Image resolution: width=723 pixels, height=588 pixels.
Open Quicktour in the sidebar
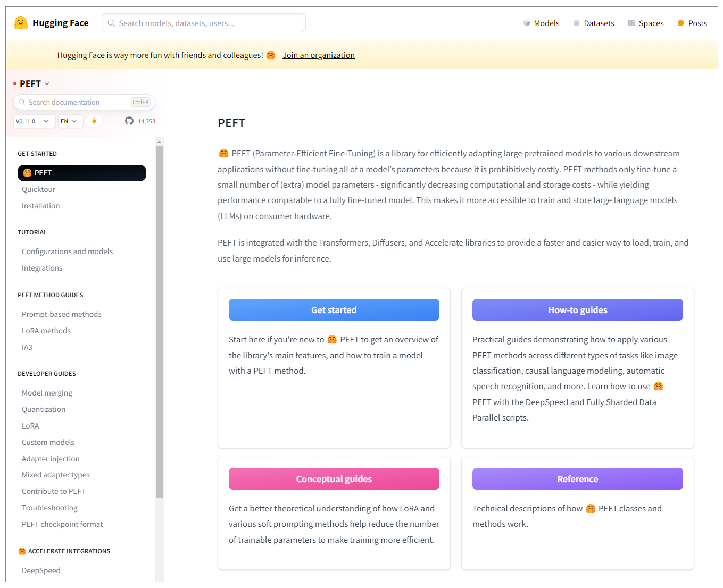click(38, 189)
